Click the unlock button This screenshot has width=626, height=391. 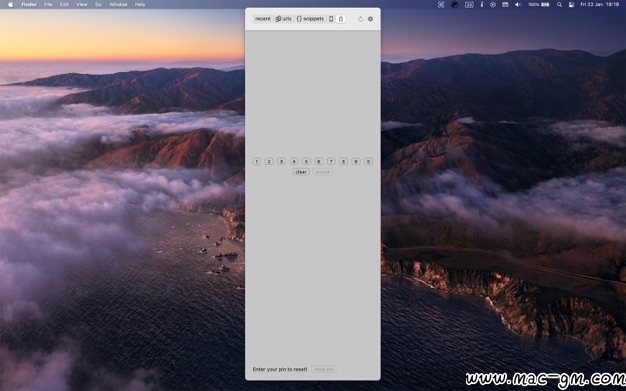click(x=323, y=172)
